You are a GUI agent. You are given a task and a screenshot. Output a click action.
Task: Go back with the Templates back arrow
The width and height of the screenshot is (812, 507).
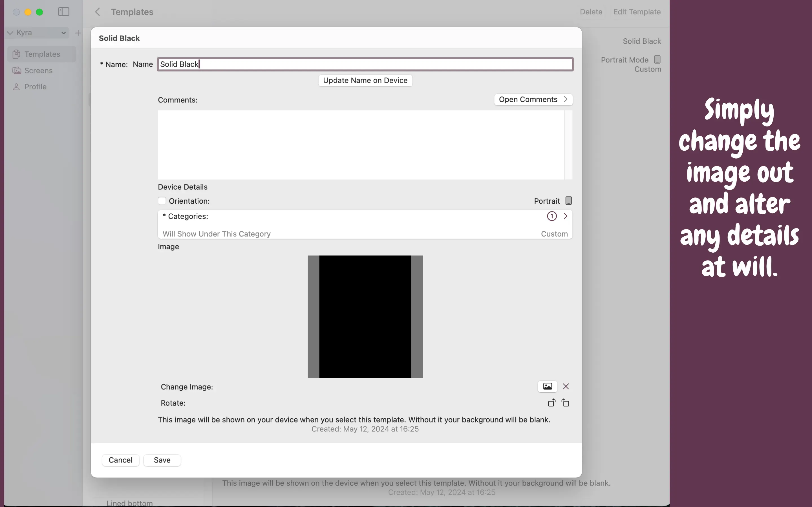pyautogui.click(x=97, y=12)
